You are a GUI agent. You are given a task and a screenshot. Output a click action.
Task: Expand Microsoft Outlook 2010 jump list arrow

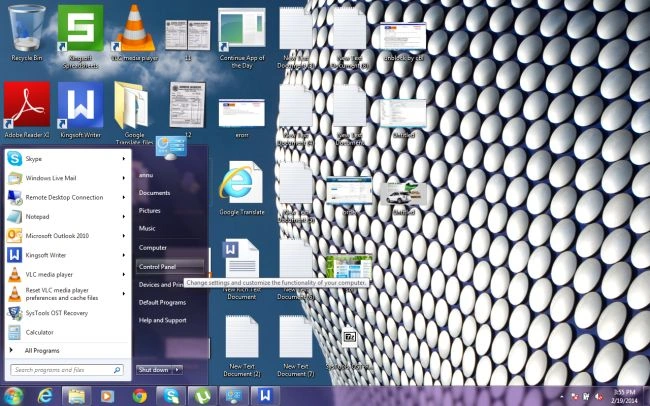tap(124, 236)
